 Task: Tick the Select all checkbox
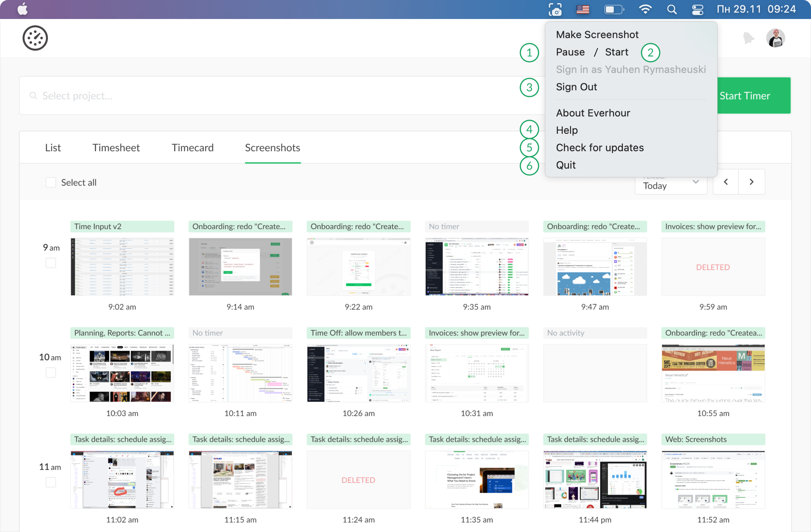(x=51, y=182)
